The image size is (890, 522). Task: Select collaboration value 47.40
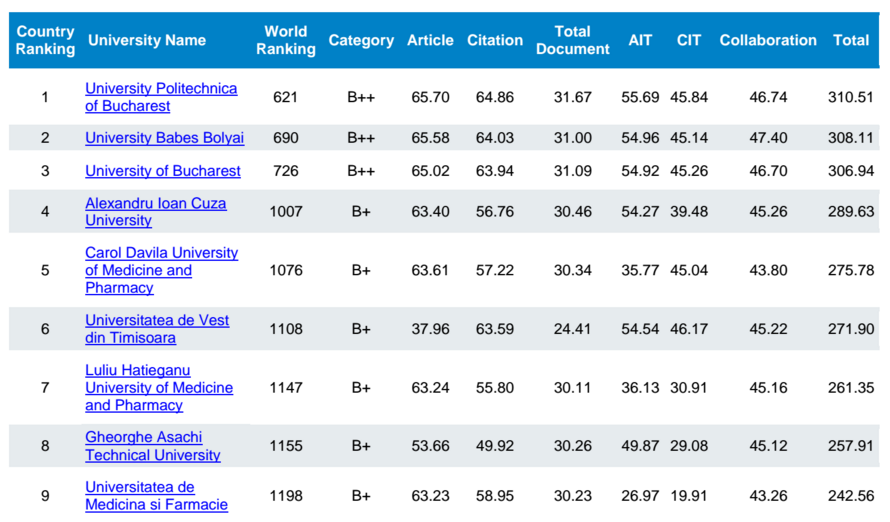pyautogui.click(x=768, y=138)
